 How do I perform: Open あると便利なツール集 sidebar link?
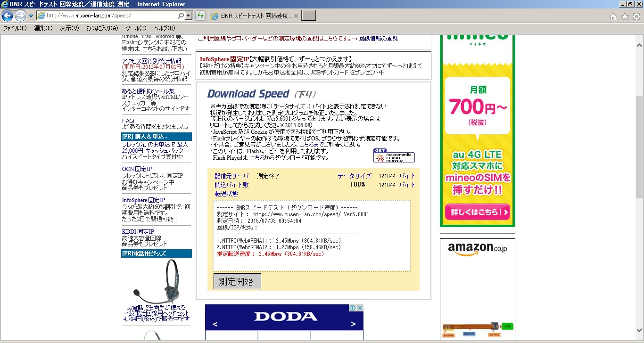point(148,91)
